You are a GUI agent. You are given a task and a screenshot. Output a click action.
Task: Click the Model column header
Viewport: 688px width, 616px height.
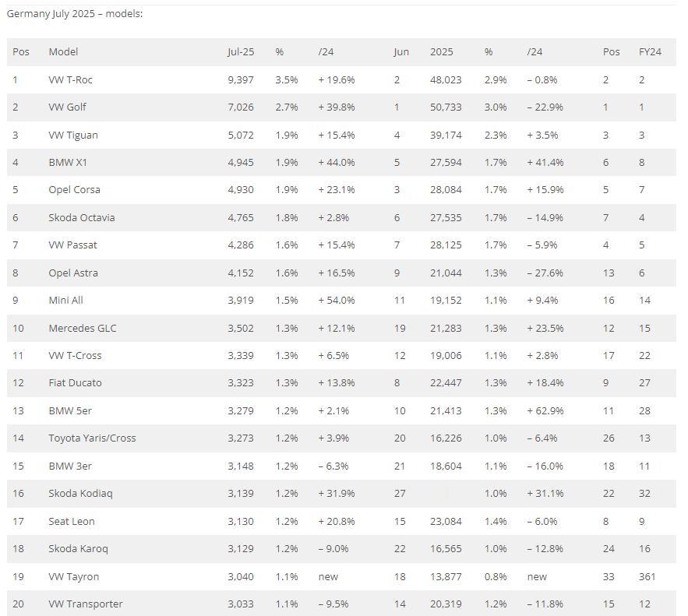tap(63, 51)
